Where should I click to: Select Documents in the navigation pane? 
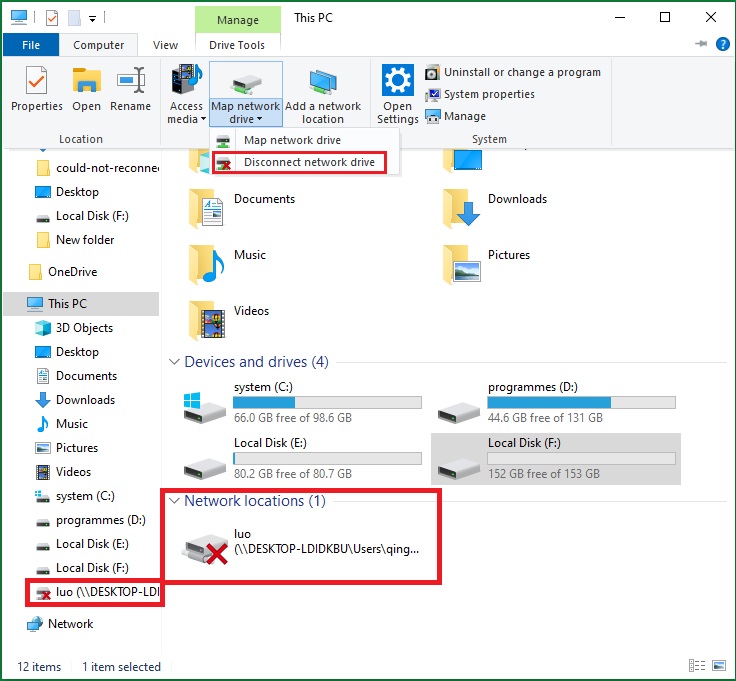pyautogui.click(x=76, y=376)
